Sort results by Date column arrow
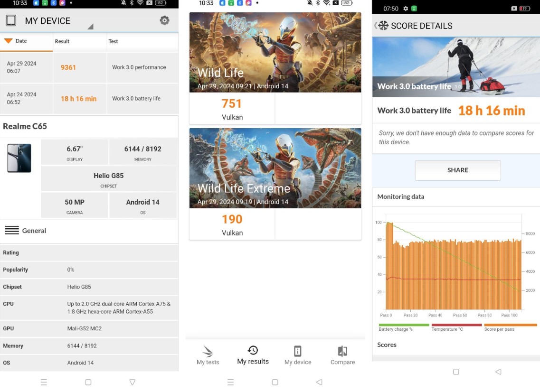This screenshot has height=392, width=540. (x=8, y=41)
